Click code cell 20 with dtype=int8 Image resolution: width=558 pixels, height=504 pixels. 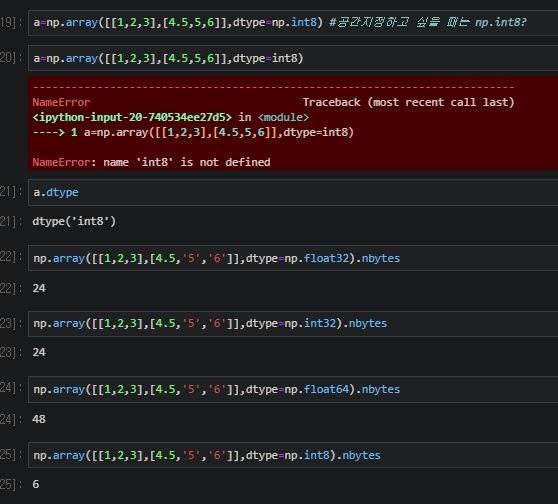click(293, 58)
